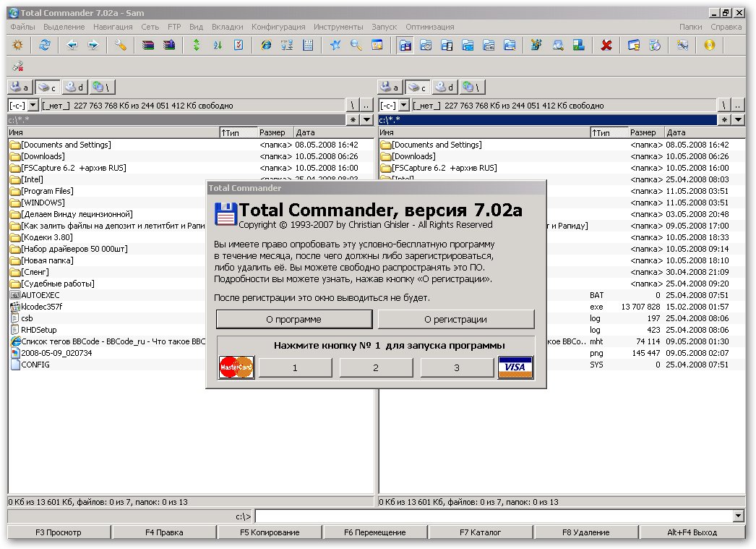This screenshot has width=756, height=549.
Task: Open the Выделение menu
Action: (64, 27)
